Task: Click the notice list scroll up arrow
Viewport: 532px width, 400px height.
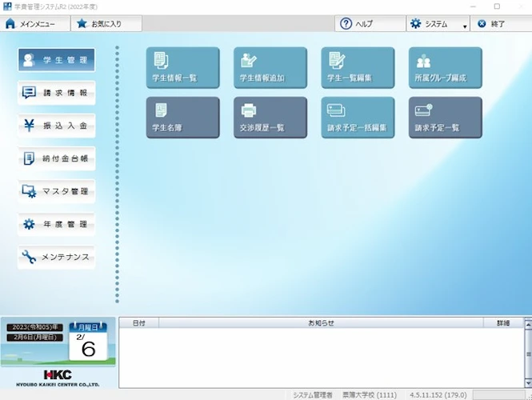Action: click(528, 324)
